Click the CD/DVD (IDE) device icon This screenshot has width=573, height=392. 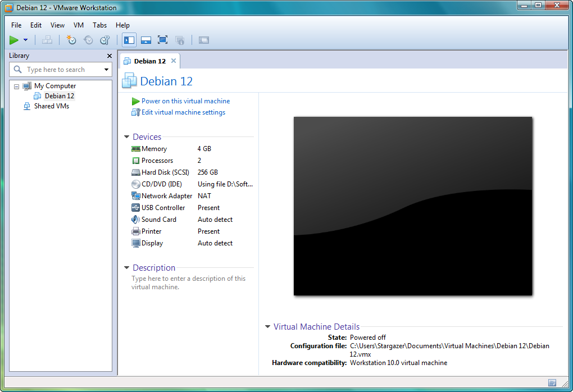136,184
